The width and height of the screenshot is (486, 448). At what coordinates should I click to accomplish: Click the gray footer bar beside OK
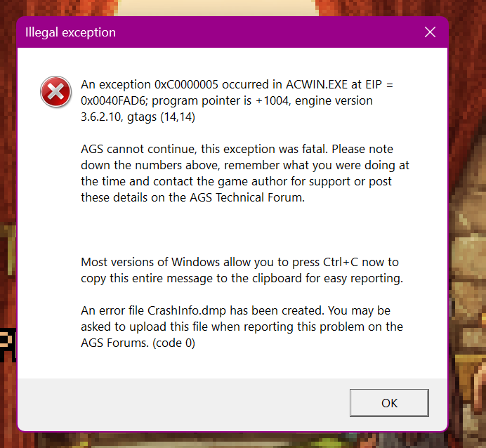point(183,403)
